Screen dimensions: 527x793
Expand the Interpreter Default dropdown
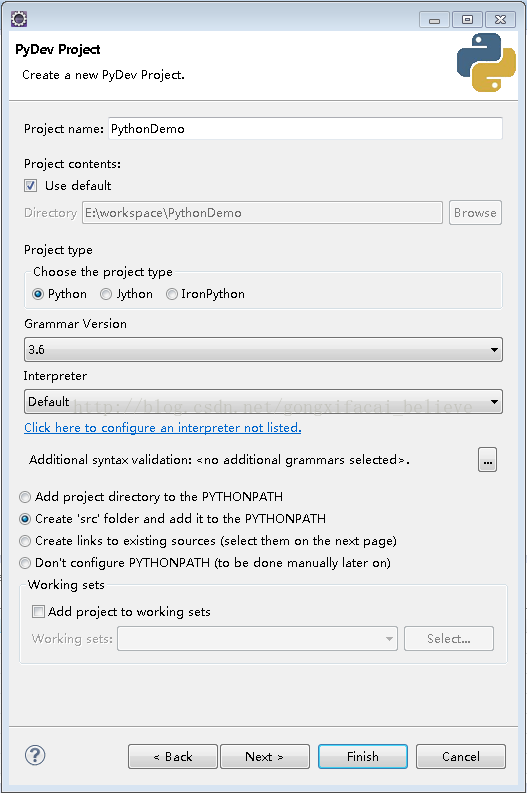(x=263, y=402)
